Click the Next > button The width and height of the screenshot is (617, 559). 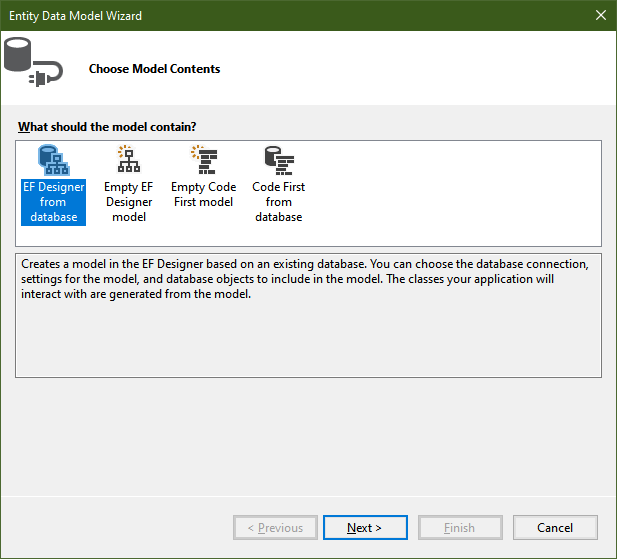tap(365, 527)
